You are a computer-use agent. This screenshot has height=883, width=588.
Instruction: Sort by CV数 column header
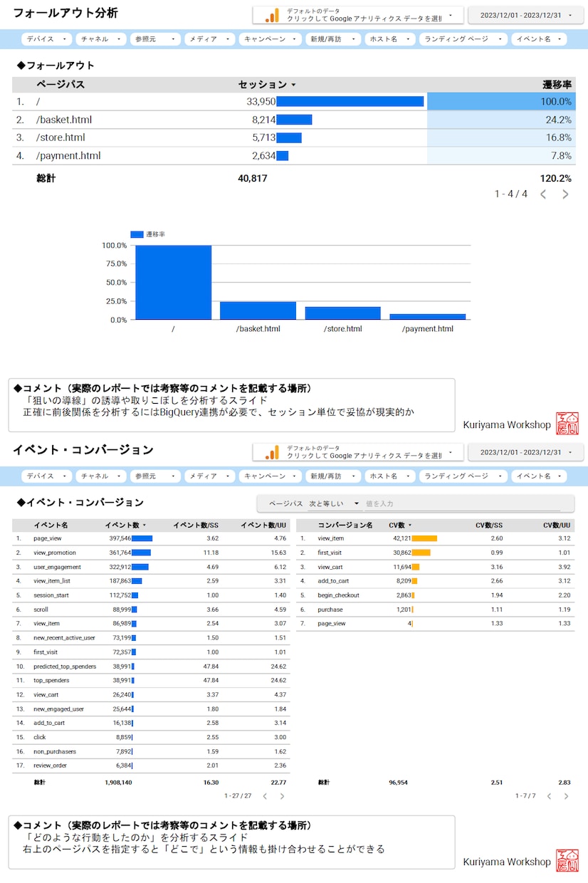397,526
